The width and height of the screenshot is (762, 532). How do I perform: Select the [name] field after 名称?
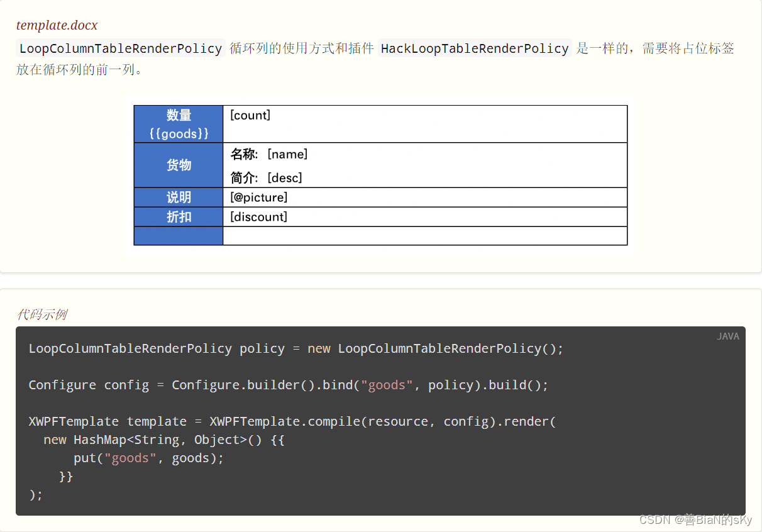[288, 154]
